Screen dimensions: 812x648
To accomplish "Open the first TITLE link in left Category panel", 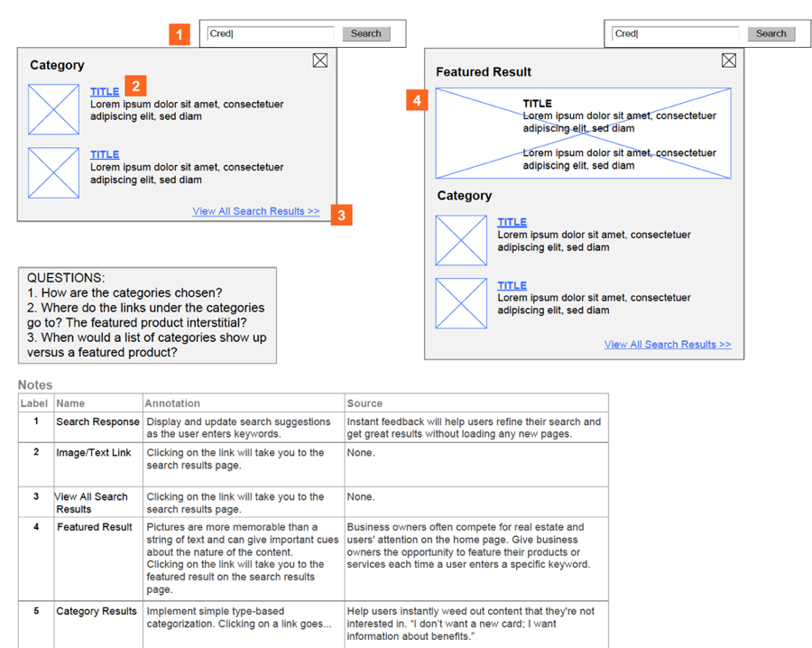I will click(105, 92).
